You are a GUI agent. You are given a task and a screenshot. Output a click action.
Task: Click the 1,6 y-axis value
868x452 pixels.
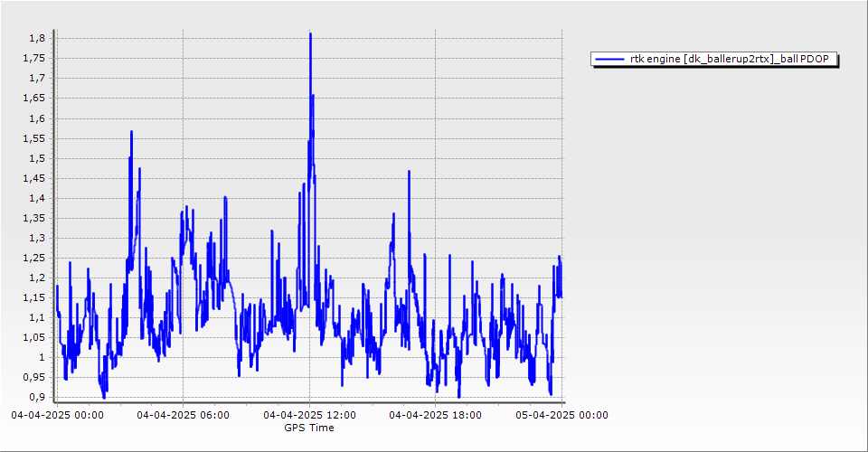coord(37,118)
